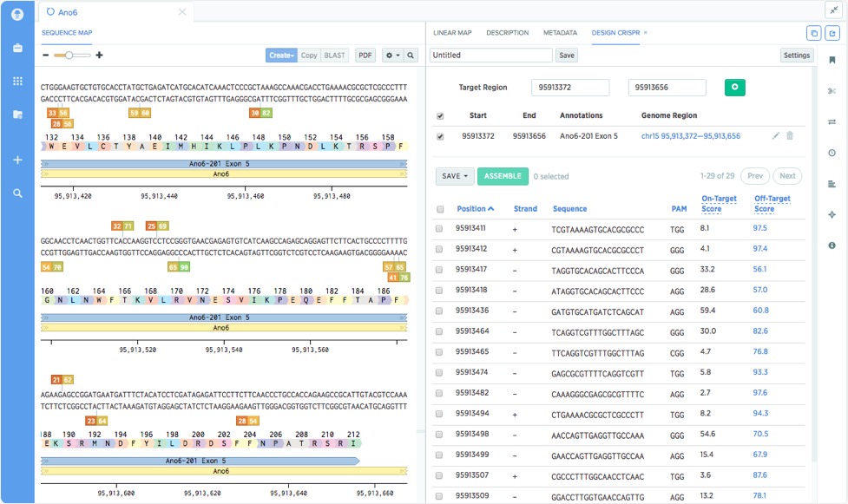Click the Untitled design name field

tap(491, 55)
